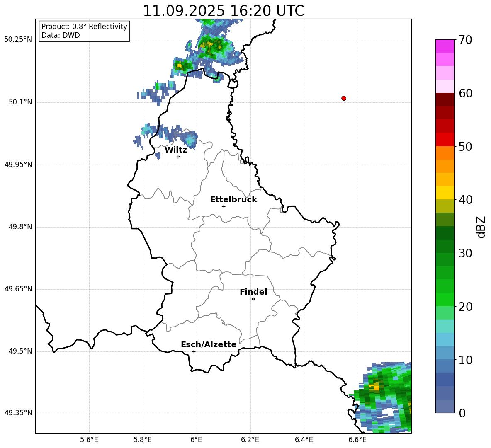Click the Data: DWD text
491x448 pixels.
point(61,35)
